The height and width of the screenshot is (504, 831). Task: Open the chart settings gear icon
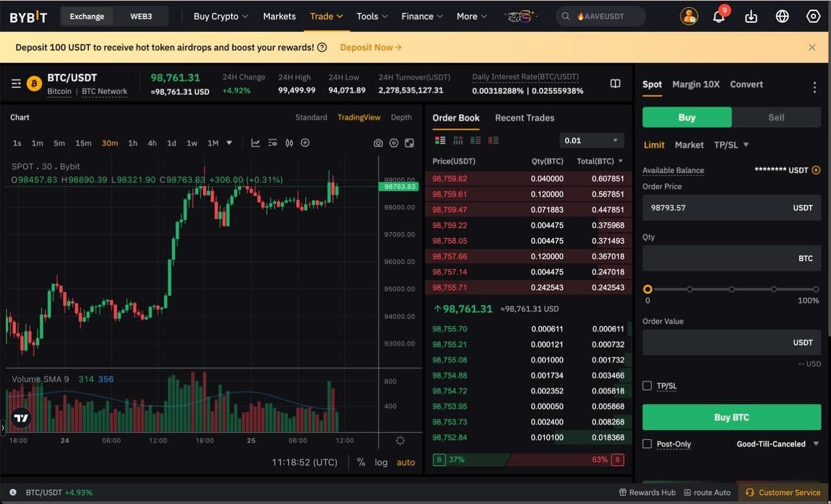tap(394, 142)
